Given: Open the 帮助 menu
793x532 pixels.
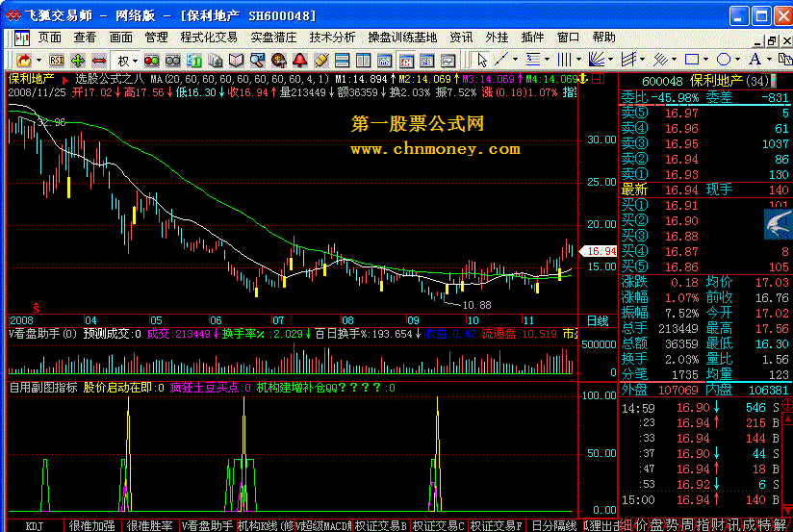Looking at the screenshot, I should point(603,38).
